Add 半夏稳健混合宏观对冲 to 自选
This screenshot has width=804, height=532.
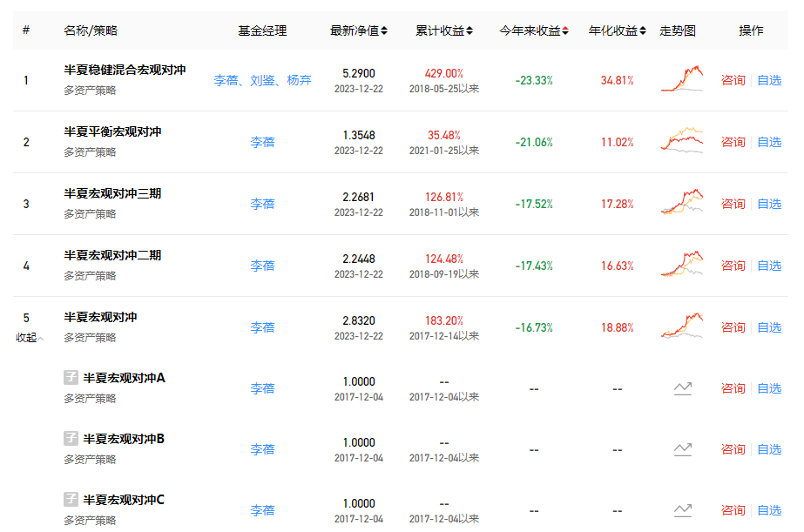(769, 80)
